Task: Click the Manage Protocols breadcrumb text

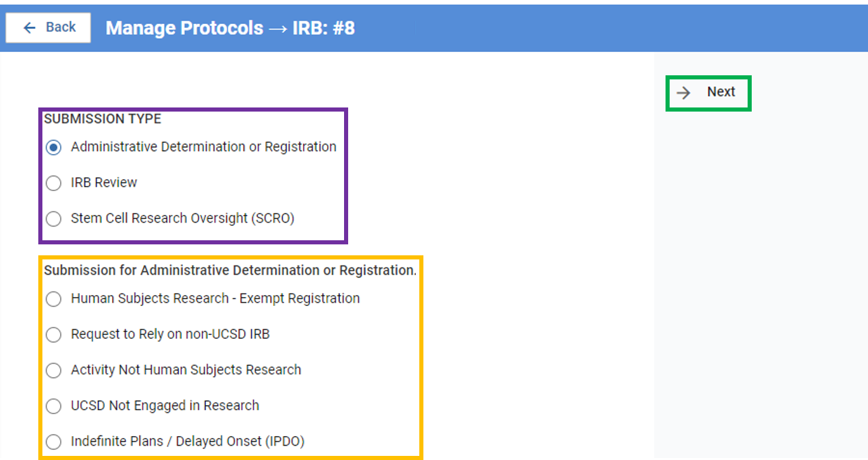Action: (x=184, y=28)
